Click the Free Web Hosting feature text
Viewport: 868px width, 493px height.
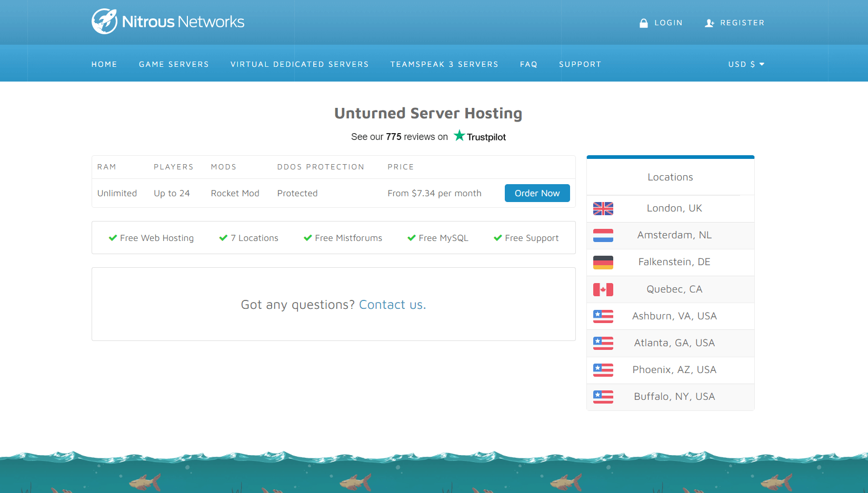coord(157,238)
